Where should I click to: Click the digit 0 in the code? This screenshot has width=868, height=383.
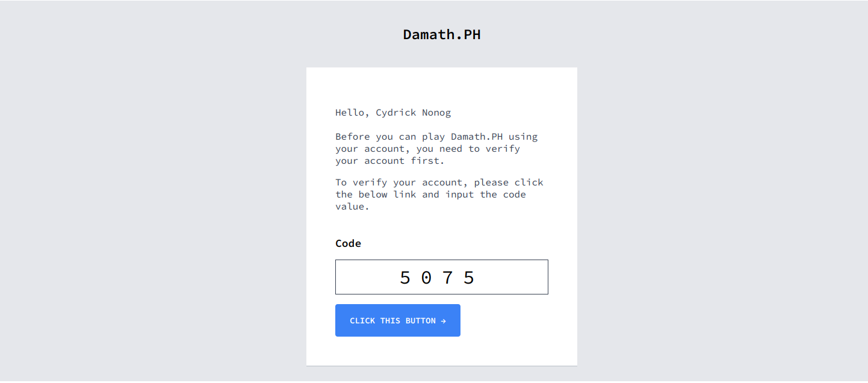point(426,278)
